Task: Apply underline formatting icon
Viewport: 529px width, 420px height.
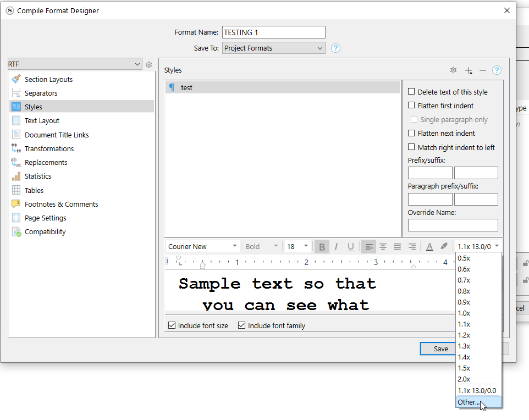Action: (350, 247)
